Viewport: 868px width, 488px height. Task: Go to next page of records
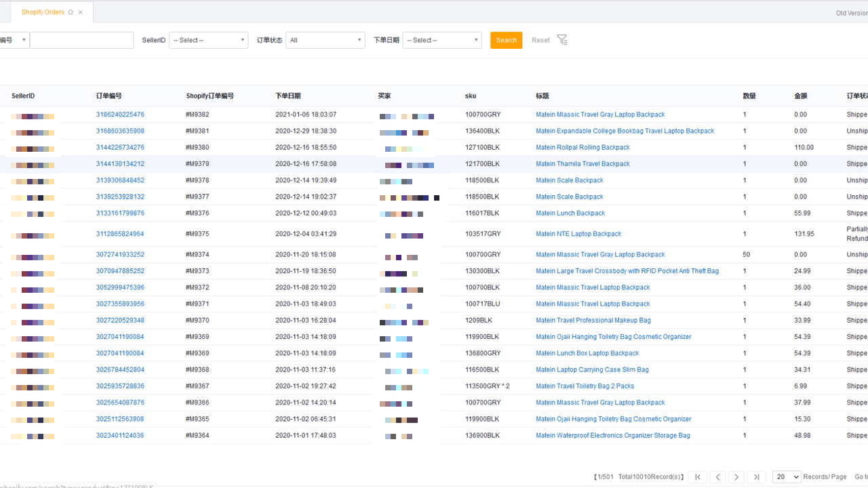point(736,477)
